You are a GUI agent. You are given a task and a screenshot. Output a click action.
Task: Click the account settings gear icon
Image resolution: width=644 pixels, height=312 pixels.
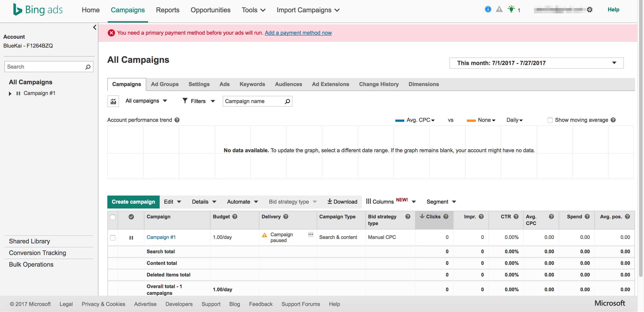click(x=589, y=10)
